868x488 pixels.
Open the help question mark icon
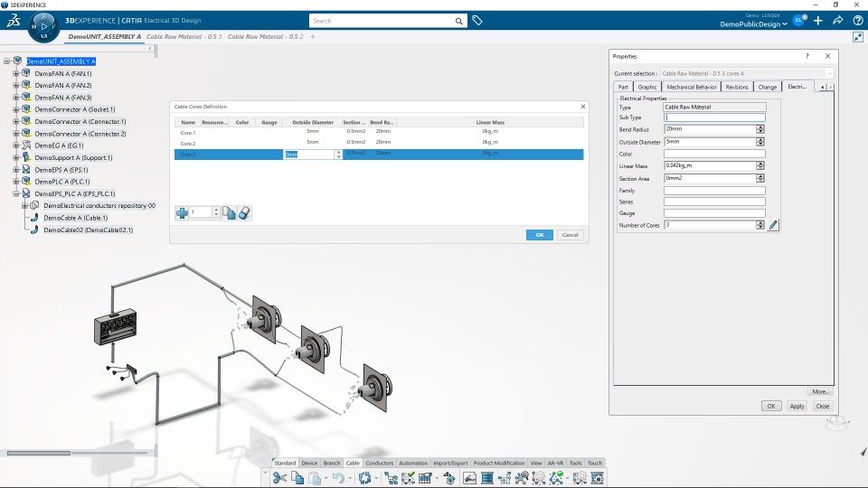pos(857,21)
